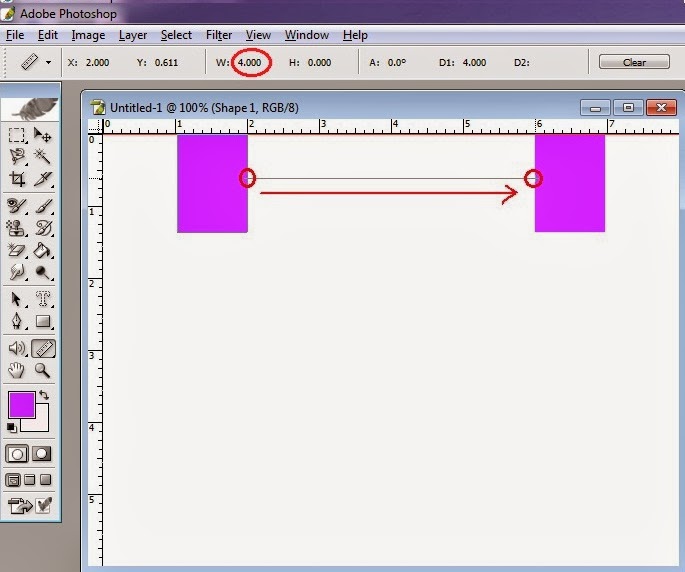Pick the Hand tool

pos(17,370)
